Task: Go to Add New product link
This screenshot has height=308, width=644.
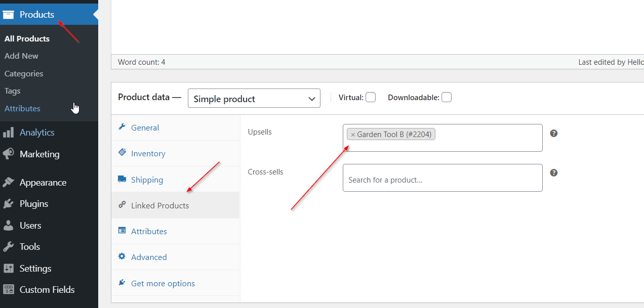Action: click(21, 56)
